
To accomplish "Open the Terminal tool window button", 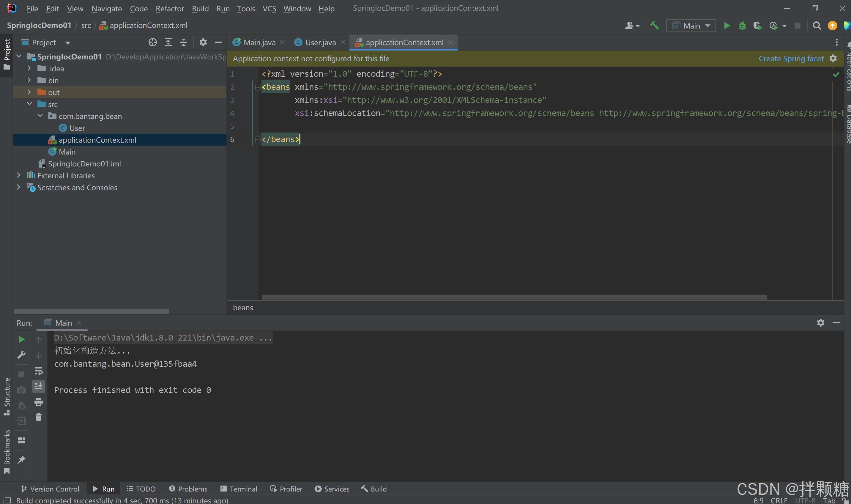I will [x=239, y=489].
